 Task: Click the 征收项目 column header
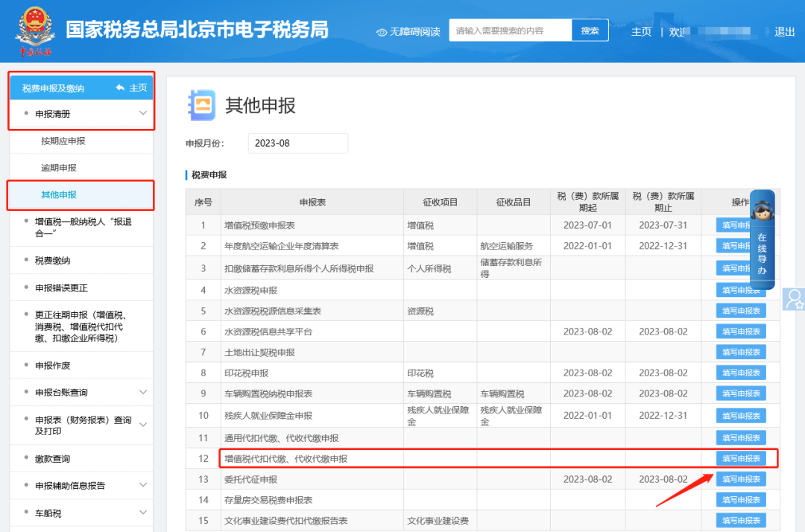click(440, 202)
